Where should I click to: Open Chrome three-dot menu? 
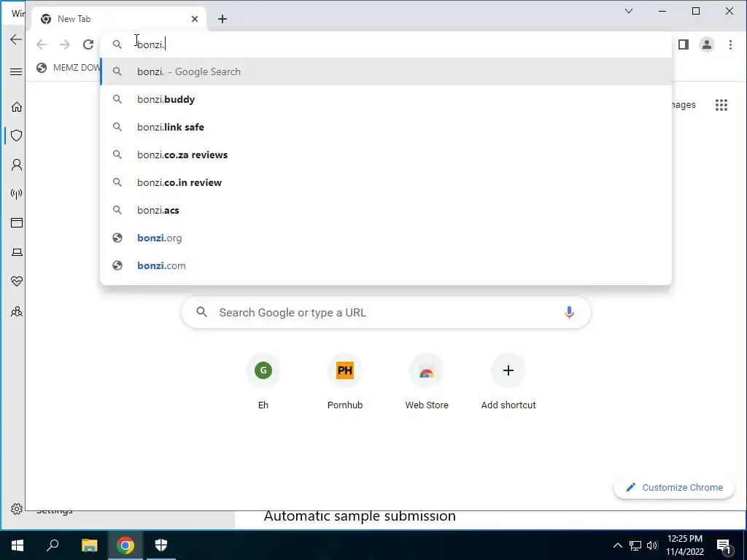(x=730, y=44)
